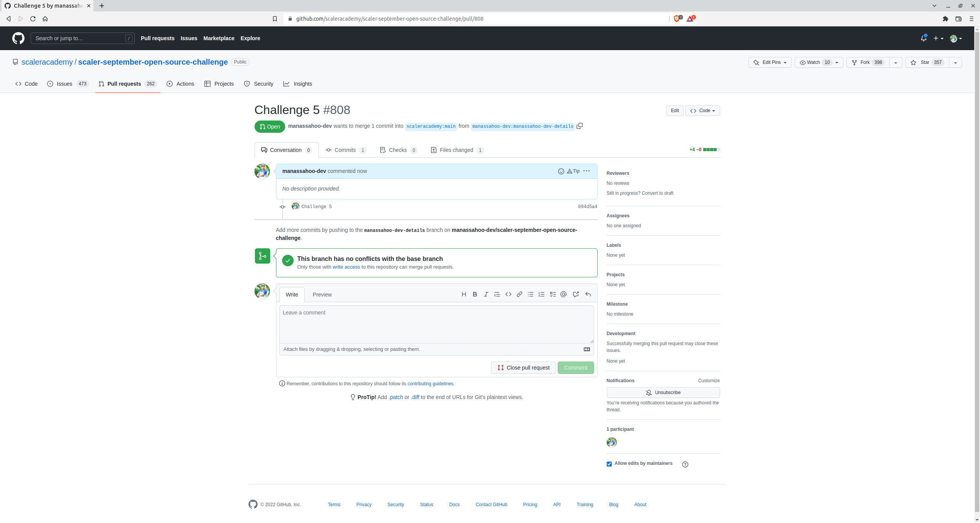Select the italic formatting icon
This screenshot has width=980, height=523.
485,294
